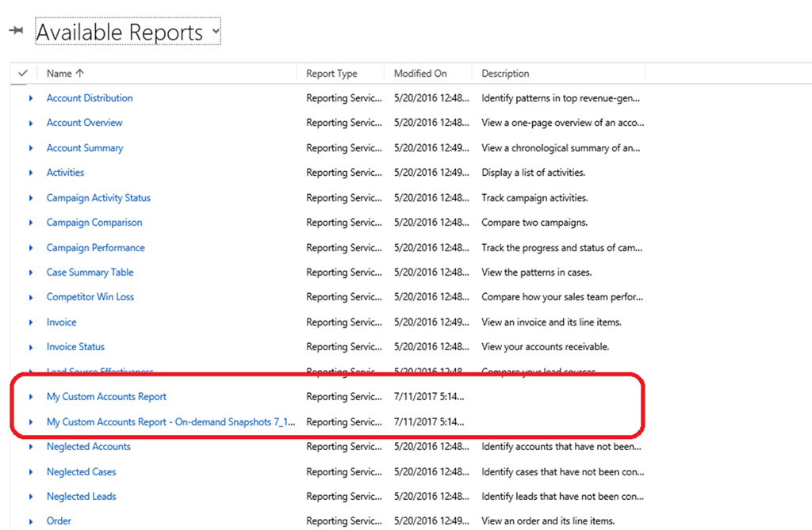The width and height of the screenshot is (812, 530).
Task: Expand the arrow next to Activities
Action: pos(31,173)
